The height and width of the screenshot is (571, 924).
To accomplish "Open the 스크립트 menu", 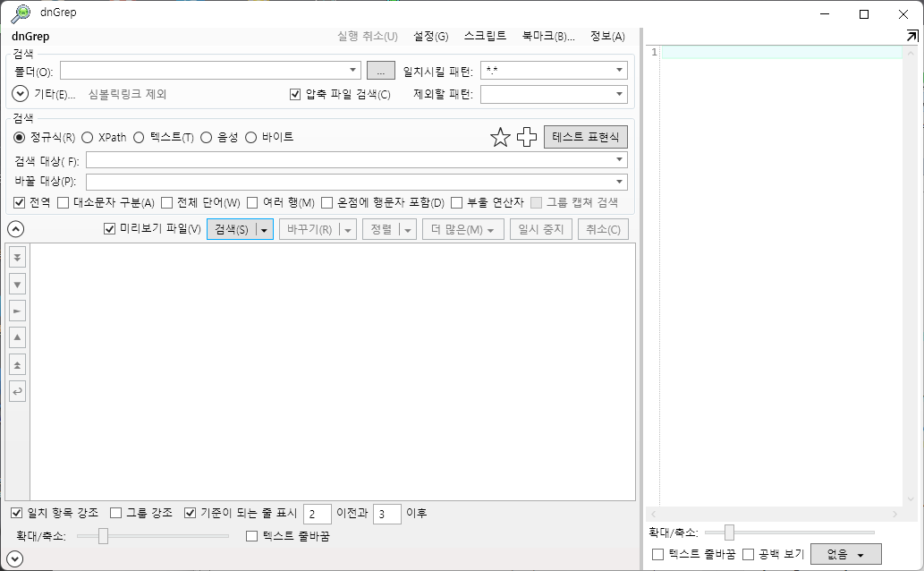I will point(485,36).
